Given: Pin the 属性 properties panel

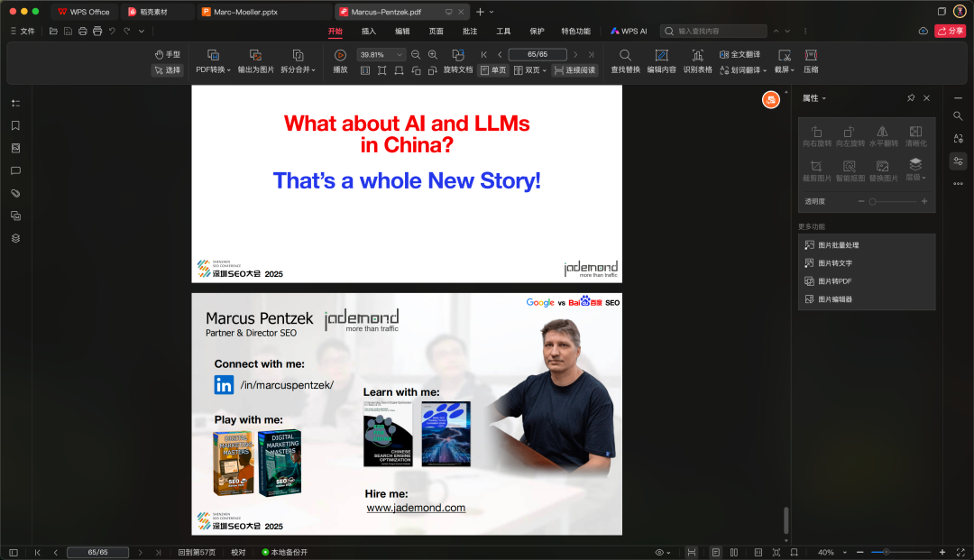Looking at the screenshot, I should (x=911, y=98).
